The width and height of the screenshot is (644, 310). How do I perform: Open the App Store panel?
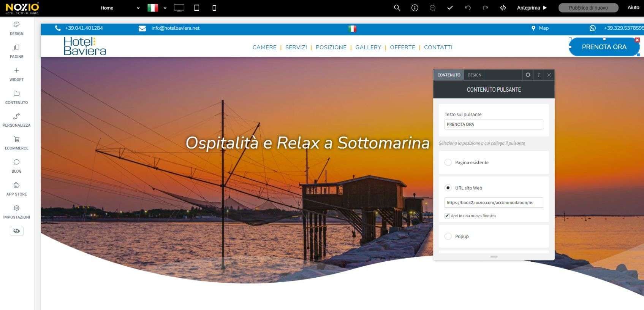(16, 189)
